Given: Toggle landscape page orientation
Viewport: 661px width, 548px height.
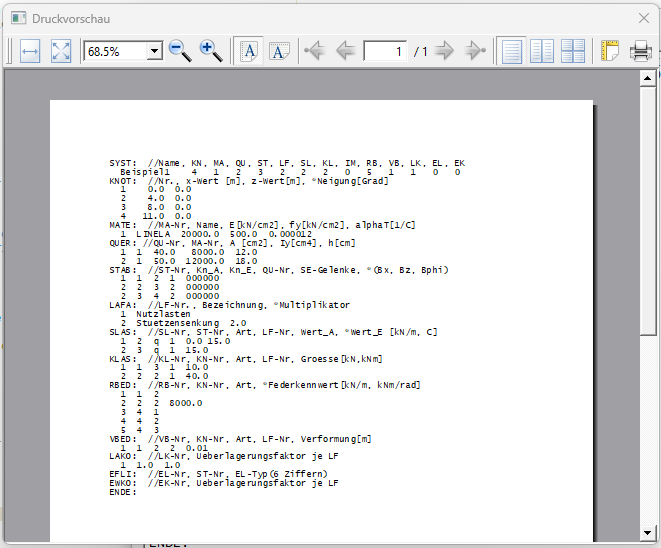Looking at the screenshot, I should tap(279, 51).
